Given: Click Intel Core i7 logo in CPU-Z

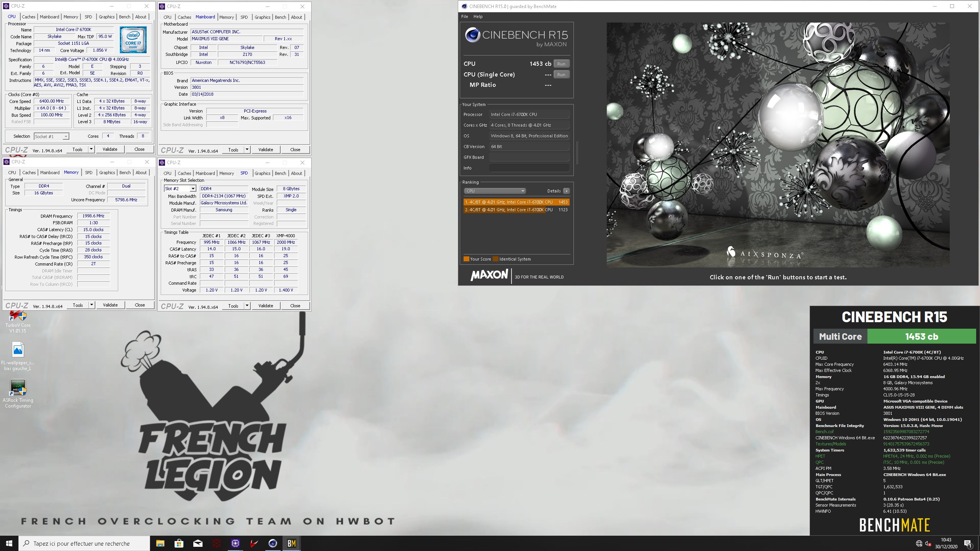Looking at the screenshot, I should point(133,40).
